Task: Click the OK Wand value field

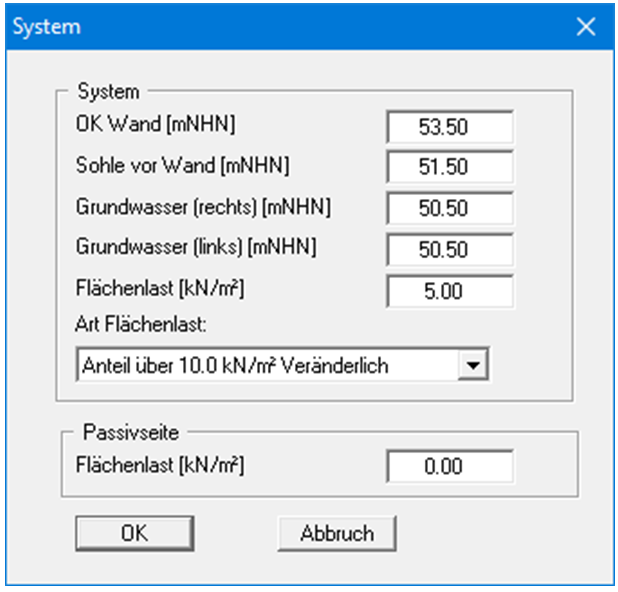Action: pyautogui.click(x=449, y=127)
